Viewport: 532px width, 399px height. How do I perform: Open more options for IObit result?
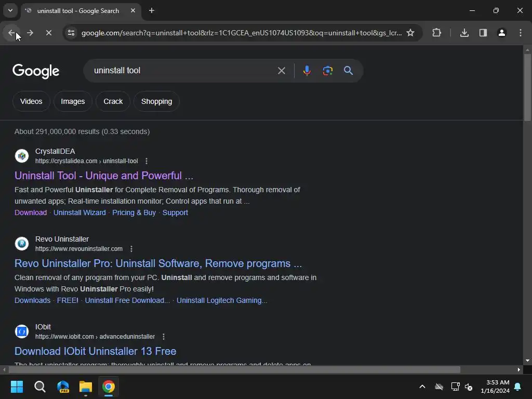pyautogui.click(x=164, y=337)
